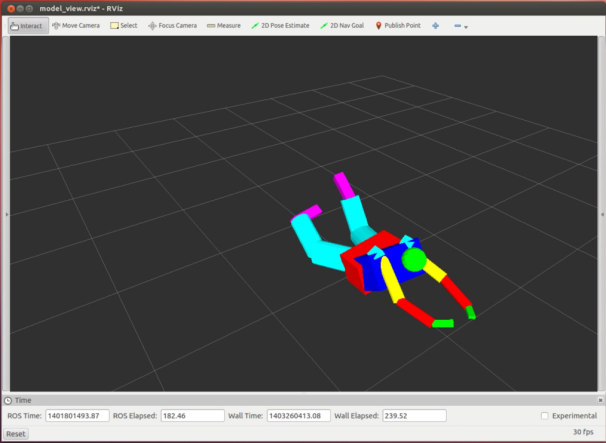Click the blue plus add-tool icon
Image resolution: width=606 pixels, height=443 pixels.
[436, 26]
